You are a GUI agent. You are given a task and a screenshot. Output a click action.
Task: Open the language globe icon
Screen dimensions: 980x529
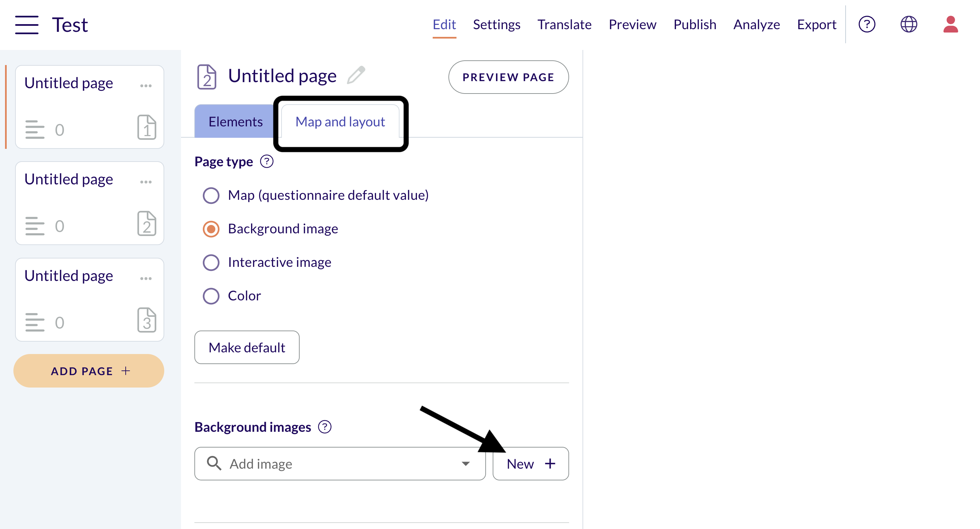(x=909, y=24)
